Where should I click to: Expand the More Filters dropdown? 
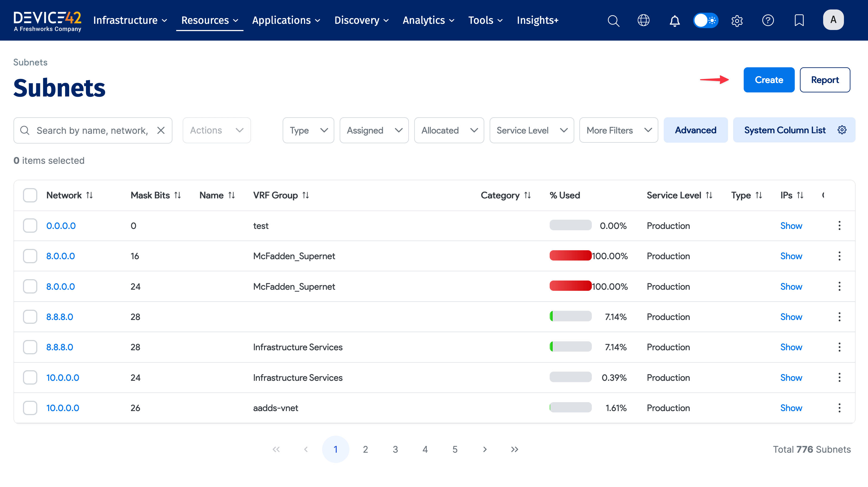pos(618,130)
